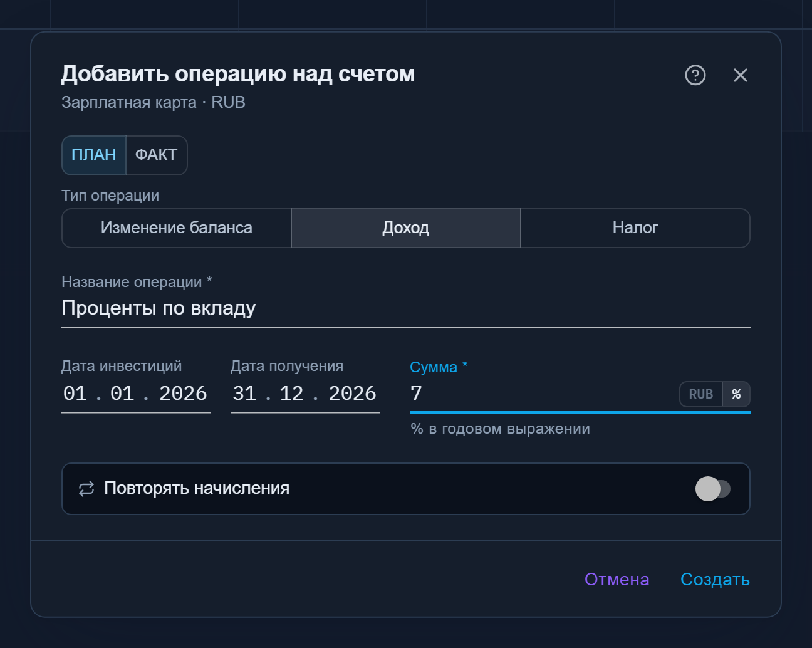This screenshot has height=648, width=812.
Task: Click investment date year 2026
Action: [183, 394]
